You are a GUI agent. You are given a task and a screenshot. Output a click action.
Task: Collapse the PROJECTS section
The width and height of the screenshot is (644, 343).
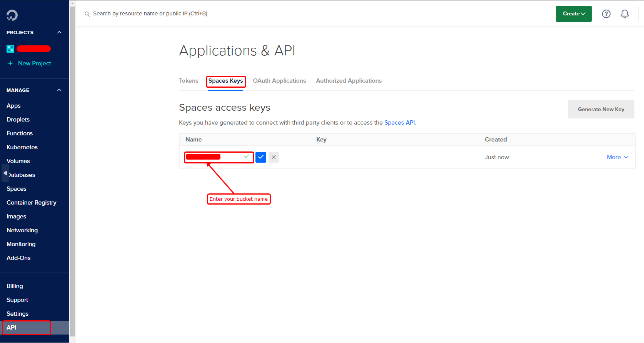click(59, 32)
